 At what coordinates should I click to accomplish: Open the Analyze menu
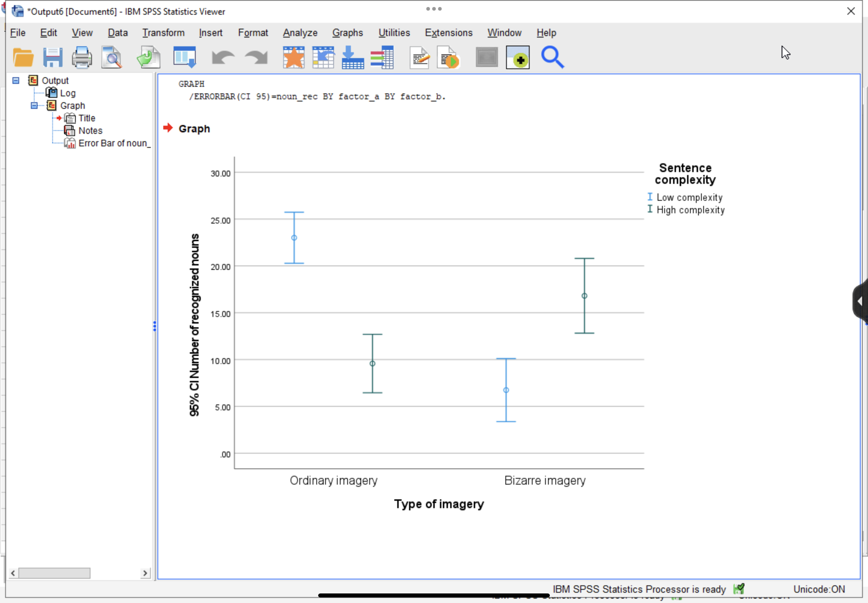point(300,33)
